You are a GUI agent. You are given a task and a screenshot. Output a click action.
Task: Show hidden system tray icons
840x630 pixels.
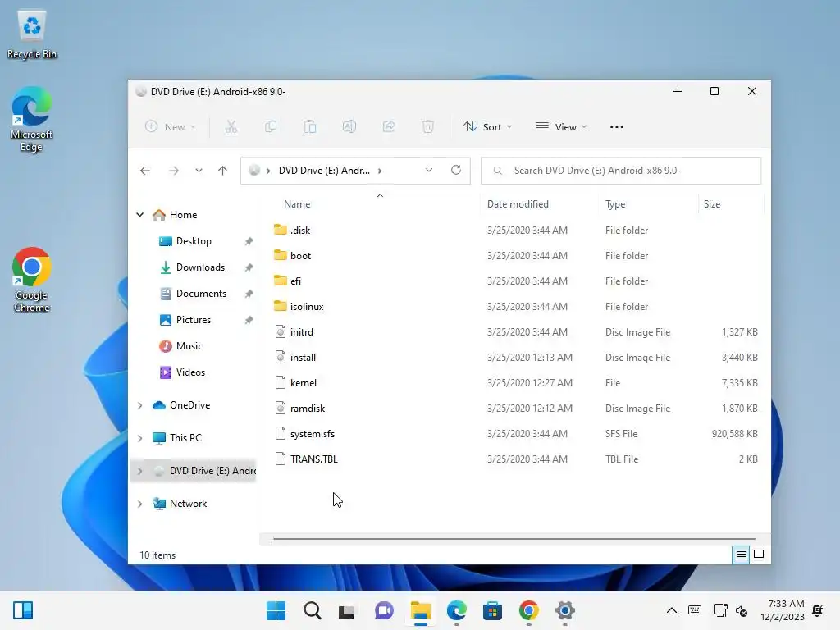tap(671, 610)
